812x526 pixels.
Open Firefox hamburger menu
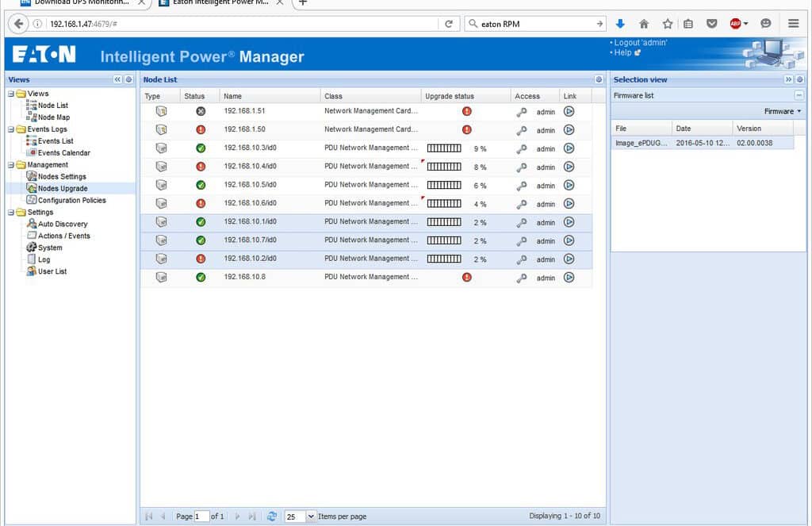[x=793, y=23]
